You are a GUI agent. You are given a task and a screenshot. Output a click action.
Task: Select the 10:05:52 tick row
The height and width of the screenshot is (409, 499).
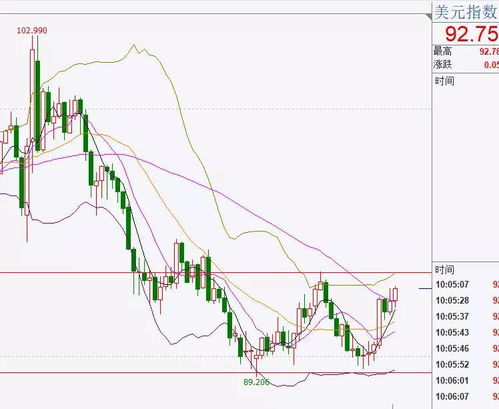point(466,364)
